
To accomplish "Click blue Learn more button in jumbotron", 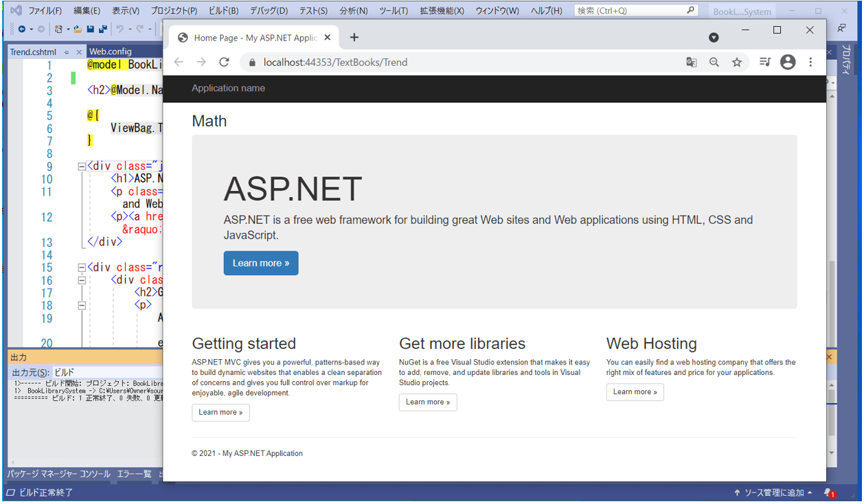I will [x=261, y=263].
